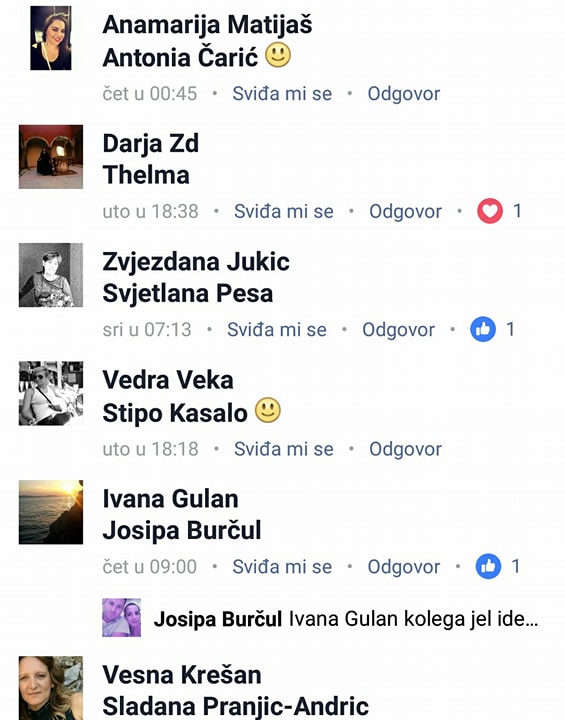Click Josipa Burčul's small reply avatar

[121, 618]
